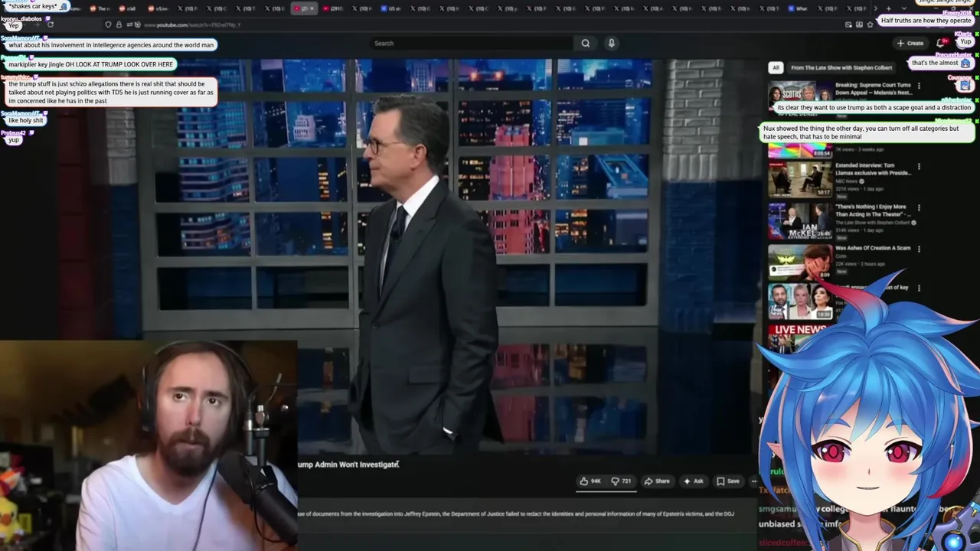Select the All filter chip

point(776,67)
